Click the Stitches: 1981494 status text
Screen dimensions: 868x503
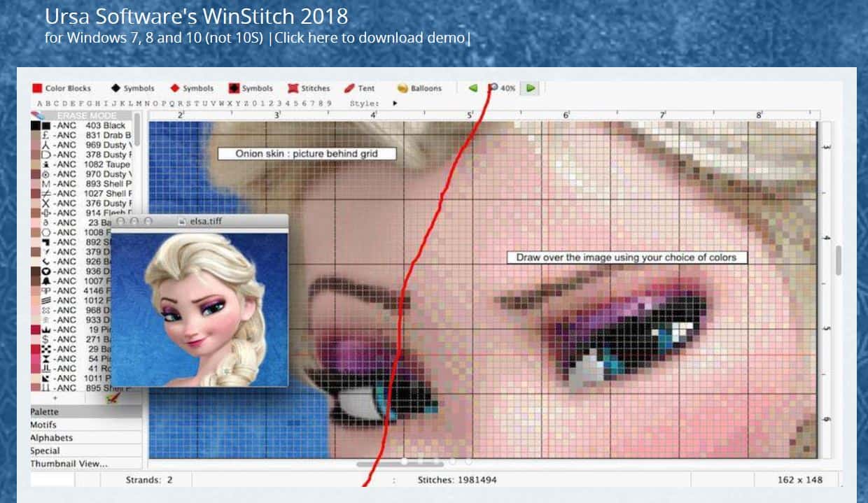(x=458, y=480)
